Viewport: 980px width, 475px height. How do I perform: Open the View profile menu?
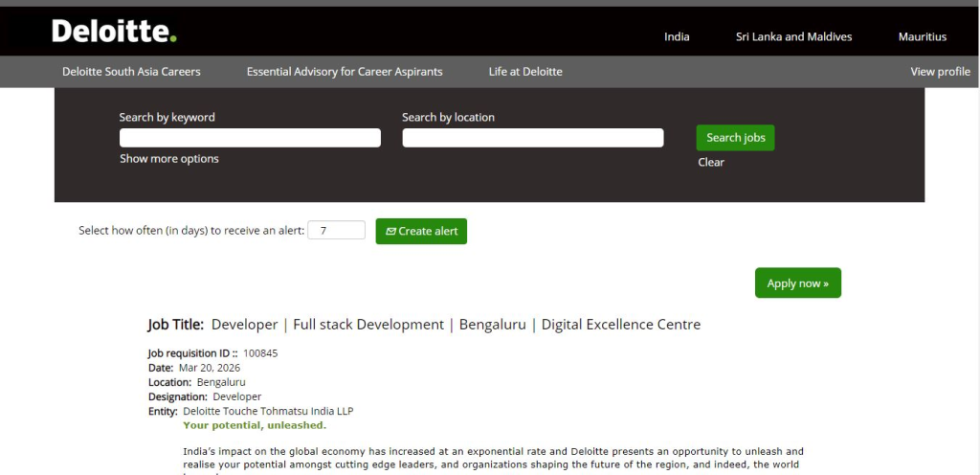pos(940,72)
